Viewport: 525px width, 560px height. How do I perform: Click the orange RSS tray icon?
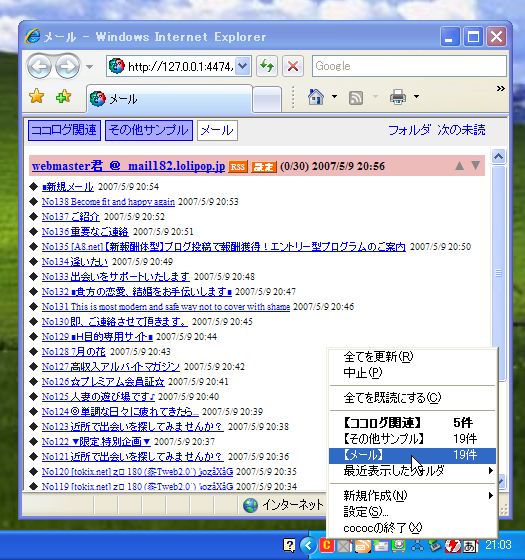click(x=362, y=546)
